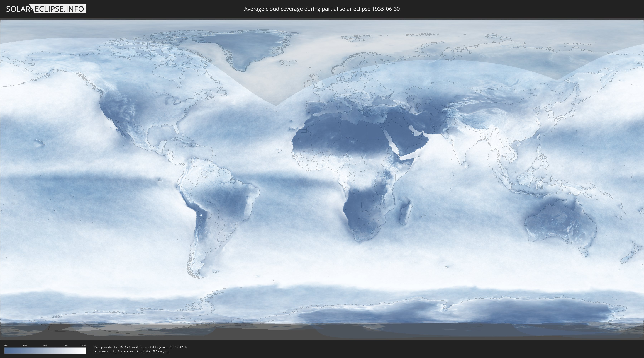This screenshot has width=644, height=358.
Task: Click the 0% legend label
Action: [x=6, y=345]
